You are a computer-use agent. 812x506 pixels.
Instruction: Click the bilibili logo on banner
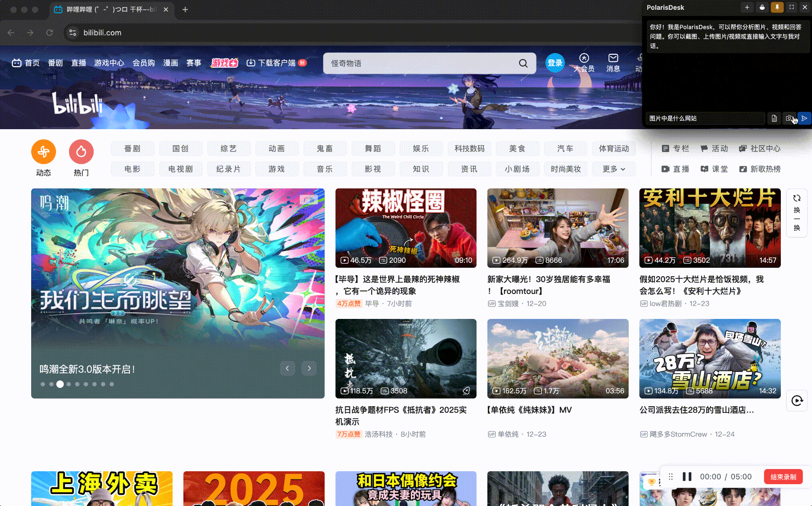tap(77, 103)
